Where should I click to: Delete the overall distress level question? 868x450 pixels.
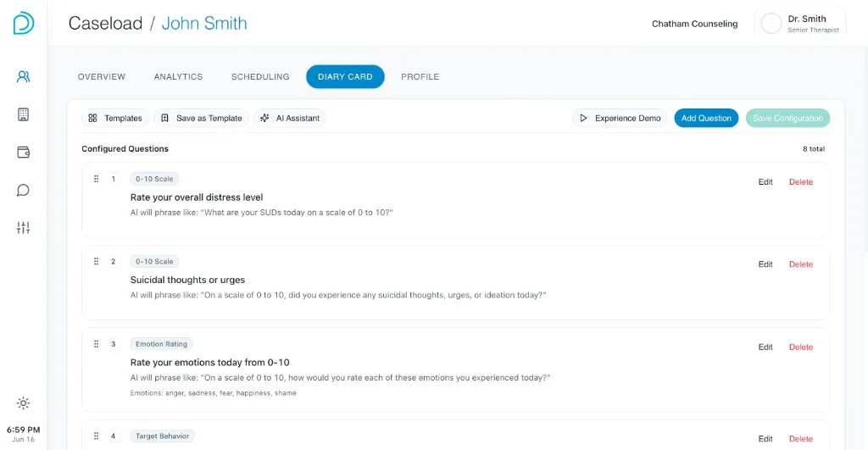point(801,181)
